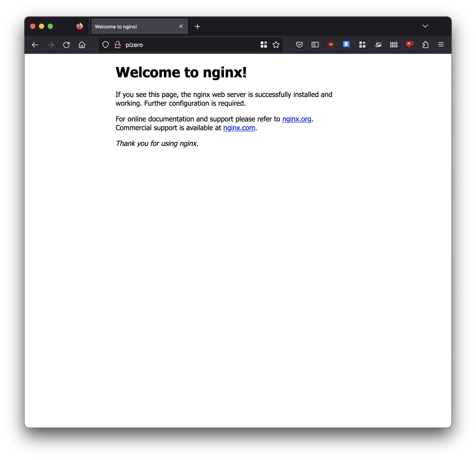Click the Firefox View icon
Image resolution: width=476 pixels, height=460 pixels.
pos(79,26)
